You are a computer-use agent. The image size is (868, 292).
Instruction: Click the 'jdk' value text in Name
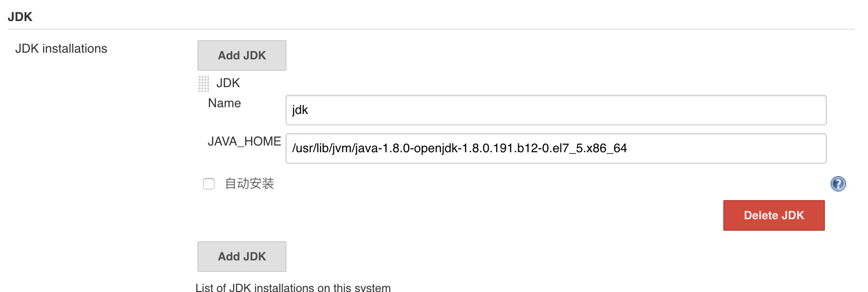coord(300,110)
